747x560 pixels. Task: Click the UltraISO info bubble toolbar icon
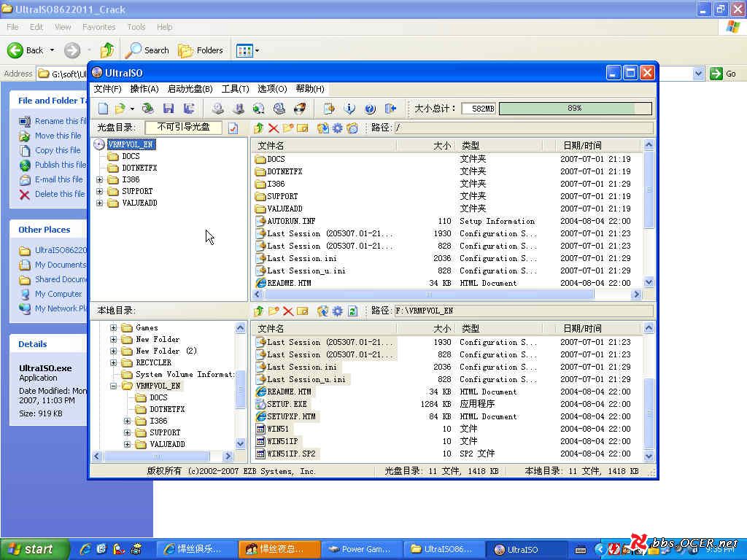(x=349, y=109)
